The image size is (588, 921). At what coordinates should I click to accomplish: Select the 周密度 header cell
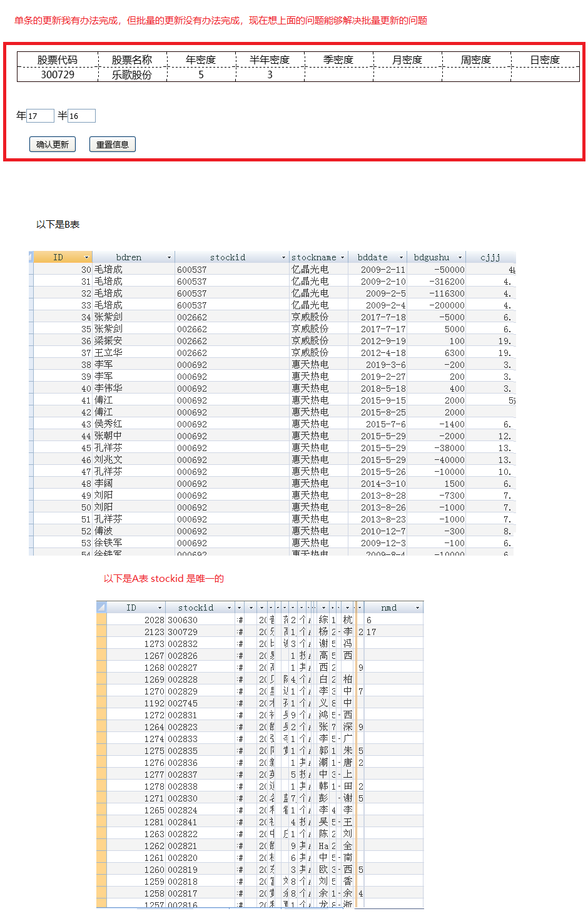click(476, 60)
